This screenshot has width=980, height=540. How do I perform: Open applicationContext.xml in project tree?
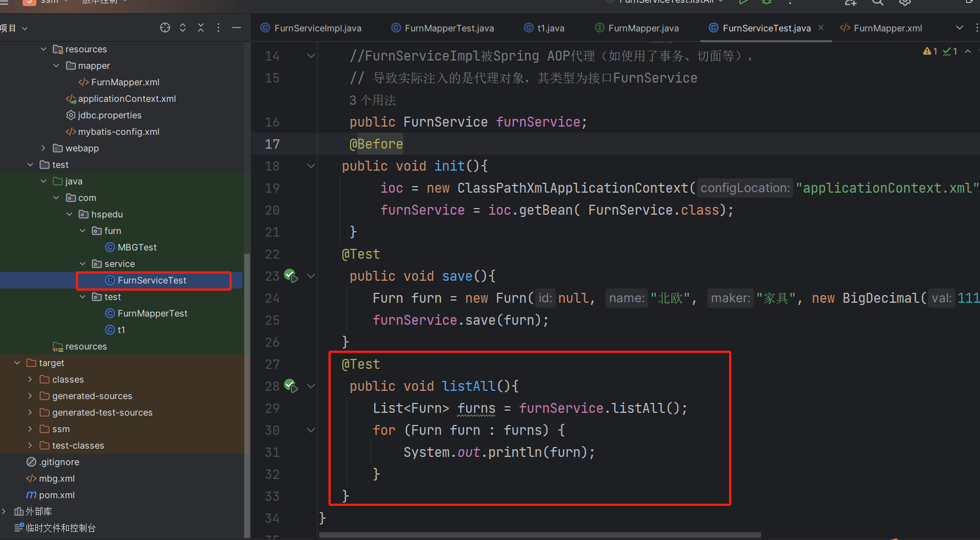(x=121, y=99)
